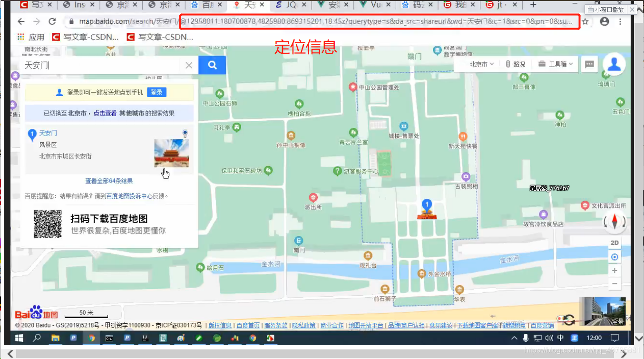Image resolution: width=644 pixels, height=359 pixels.
Task: Clear the 天安门 search box with X
Action: tap(189, 66)
